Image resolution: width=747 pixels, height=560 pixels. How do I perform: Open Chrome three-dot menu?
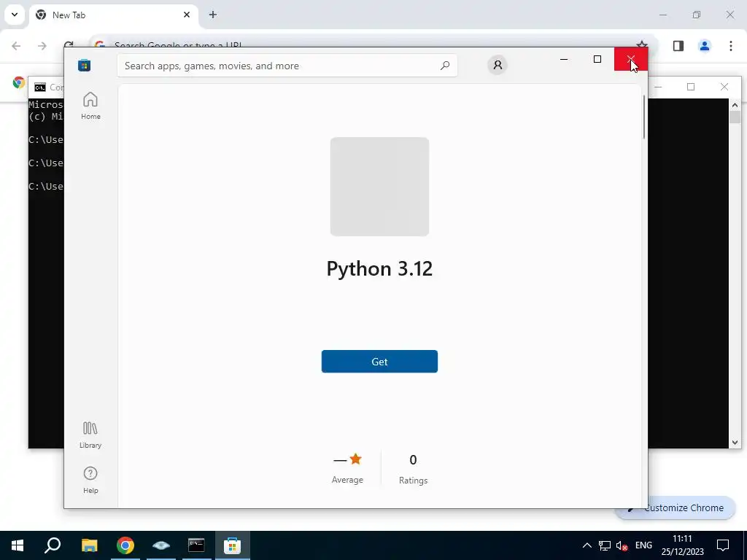(x=731, y=46)
